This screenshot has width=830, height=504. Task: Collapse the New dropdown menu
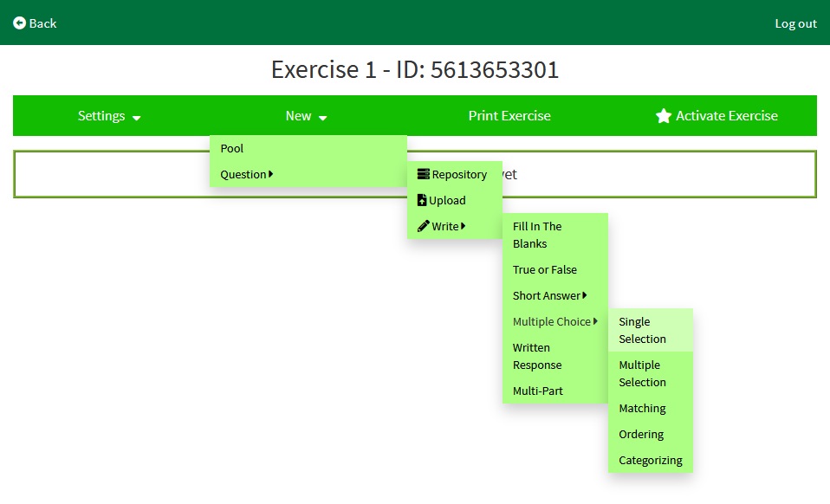pyautogui.click(x=306, y=116)
